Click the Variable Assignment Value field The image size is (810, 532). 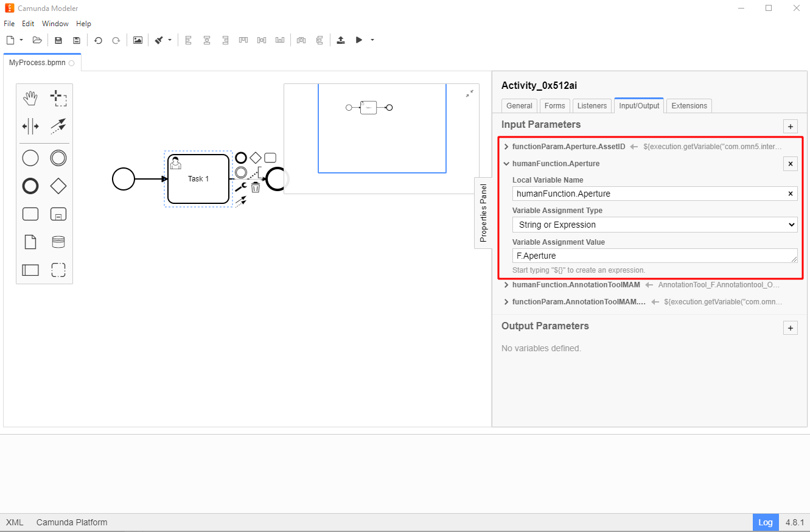pyautogui.click(x=655, y=256)
